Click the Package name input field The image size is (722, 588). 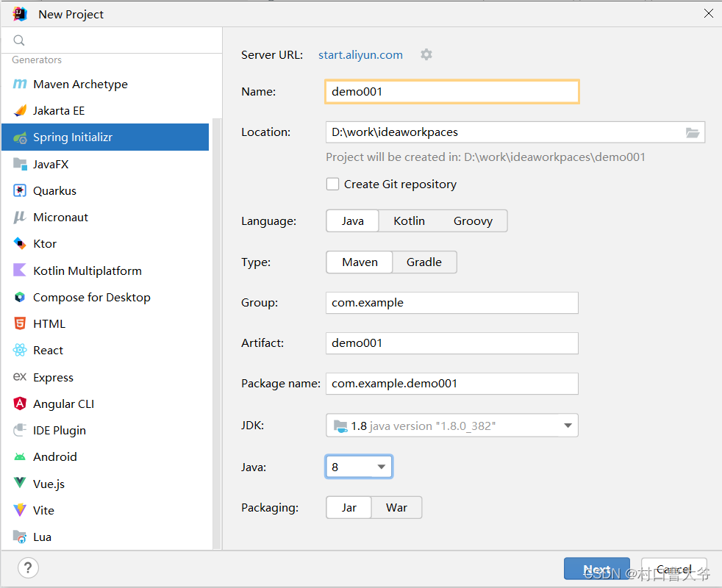pos(452,384)
